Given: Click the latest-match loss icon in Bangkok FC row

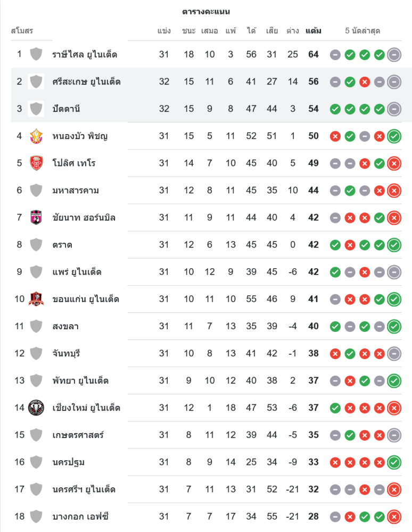Looking at the screenshot, I should [x=394, y=517].
